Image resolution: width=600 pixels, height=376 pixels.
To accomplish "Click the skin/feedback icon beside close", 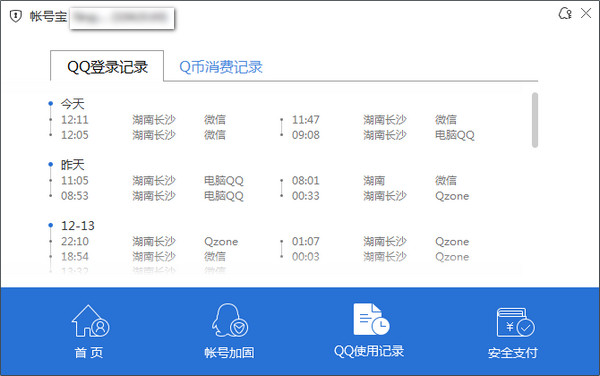I will (565, 14).
